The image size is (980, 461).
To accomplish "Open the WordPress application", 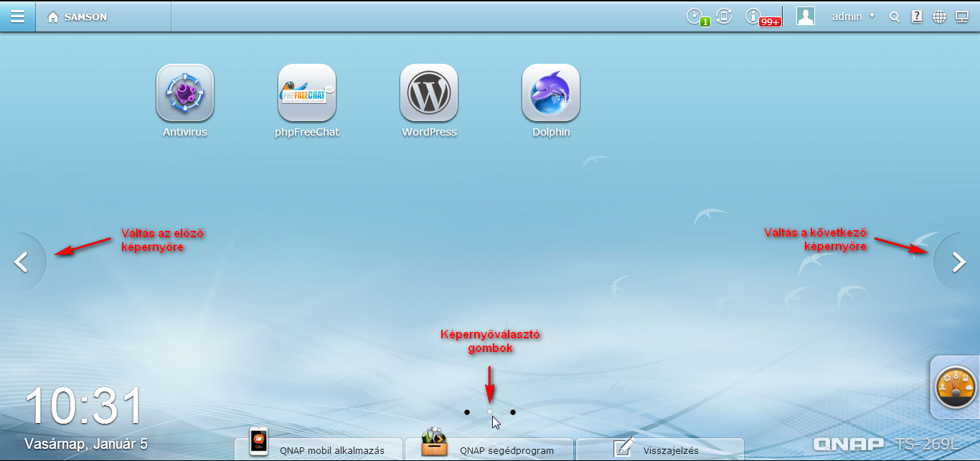I will click(x=429, y=93).
